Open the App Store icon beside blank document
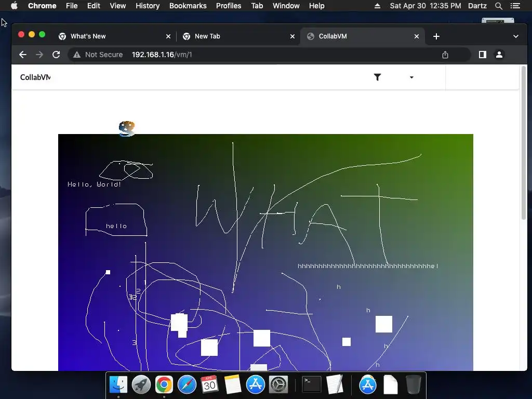The width and height of the screenshot is (532, 399). click(368, 385)
